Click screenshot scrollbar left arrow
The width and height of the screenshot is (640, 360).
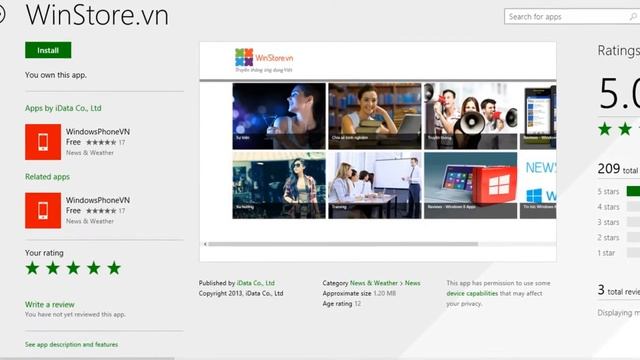[205, 244]
